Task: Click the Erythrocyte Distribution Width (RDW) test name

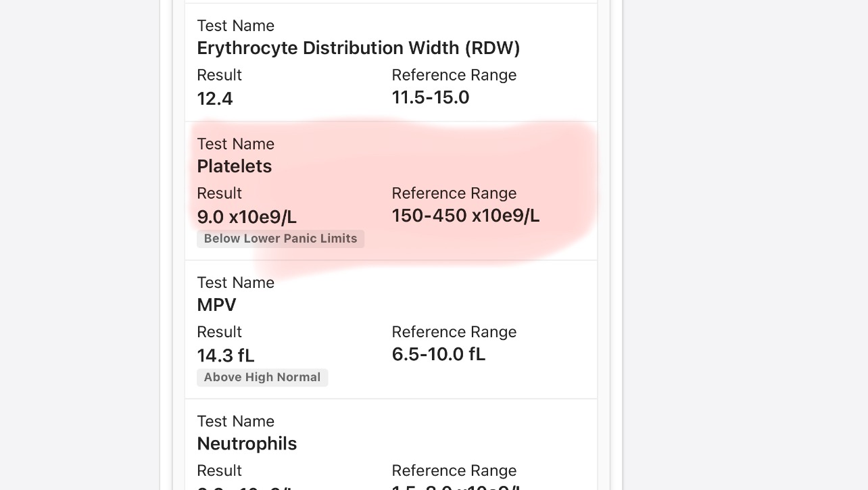Action: pos(358,49)
